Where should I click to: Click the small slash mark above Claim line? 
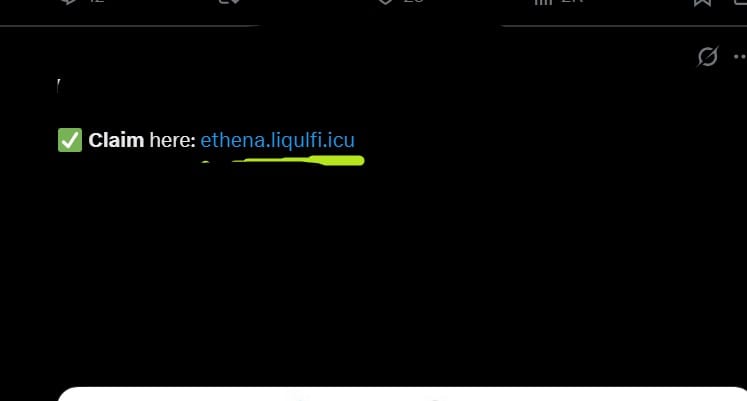click(x=58, y=87)
